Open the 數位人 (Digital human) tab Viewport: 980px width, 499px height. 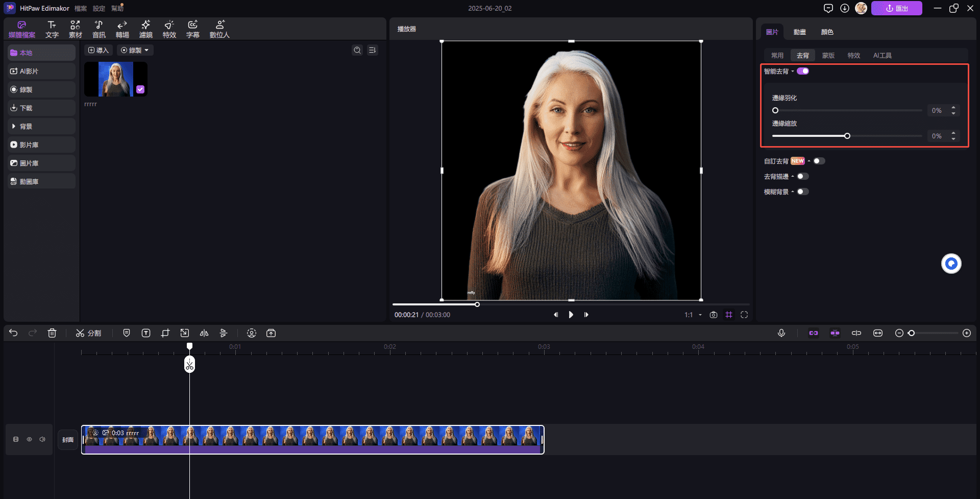(219, 29)
